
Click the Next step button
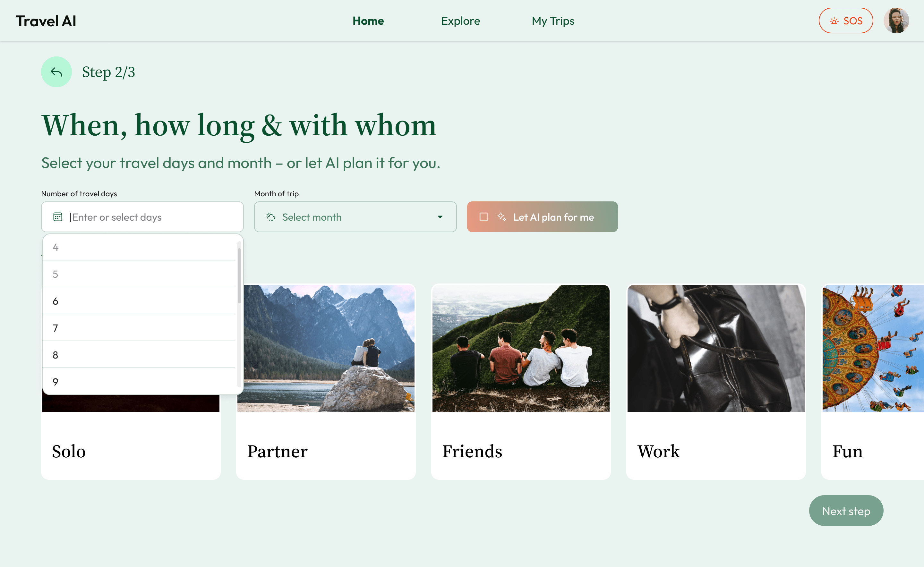click(x=846, y=511)
